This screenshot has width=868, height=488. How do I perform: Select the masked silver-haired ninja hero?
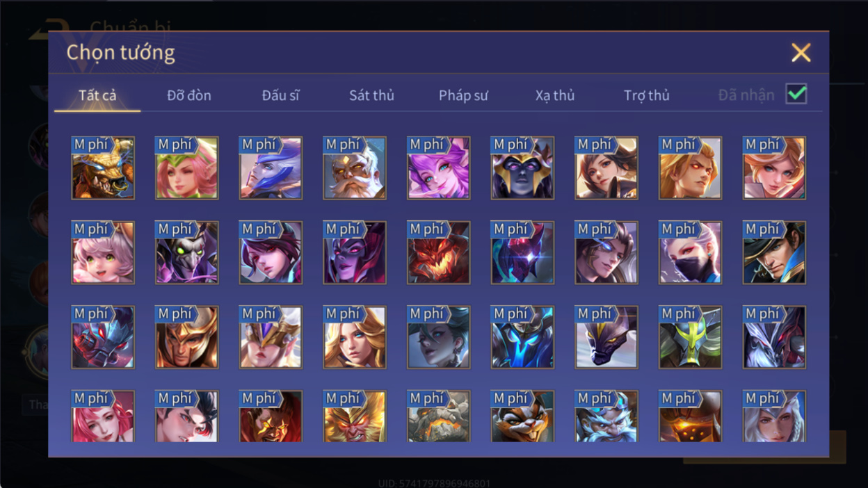(x=691, y=253)
